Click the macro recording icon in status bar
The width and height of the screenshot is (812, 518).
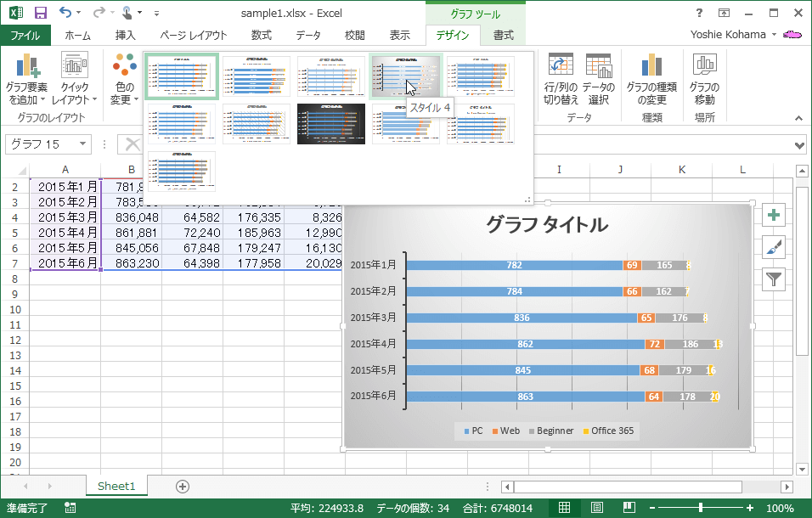point(70,508)
